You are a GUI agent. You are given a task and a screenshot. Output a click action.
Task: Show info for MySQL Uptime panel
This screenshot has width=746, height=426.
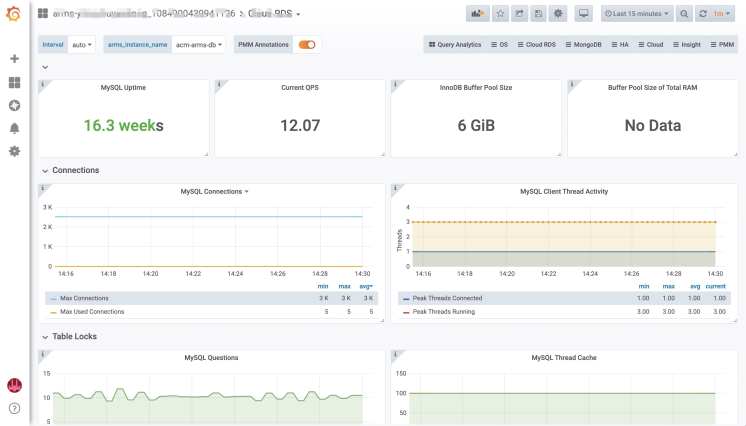click(42, 84)
